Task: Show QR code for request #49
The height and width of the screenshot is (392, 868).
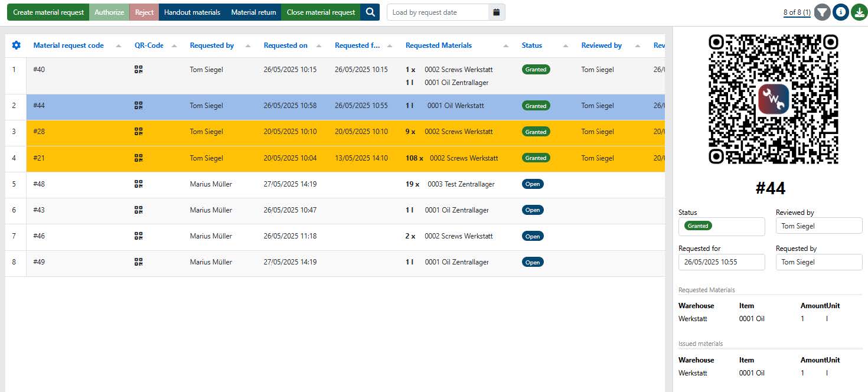Action: (x=139, y=262)
